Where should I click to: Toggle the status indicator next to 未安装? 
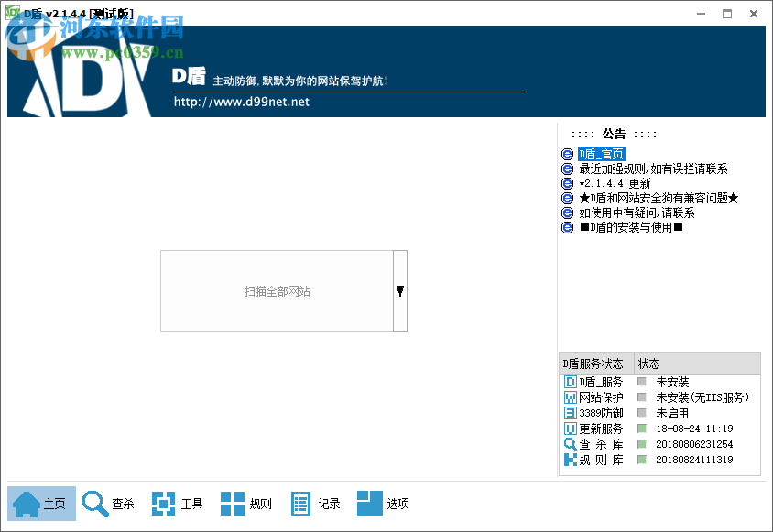pyautogui.click(x=641, y=382)
